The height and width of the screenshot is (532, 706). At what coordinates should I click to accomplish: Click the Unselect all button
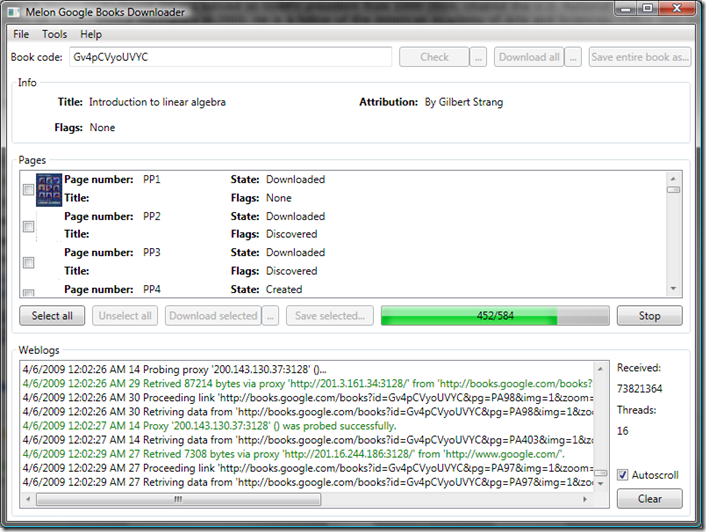pos(125,316)
